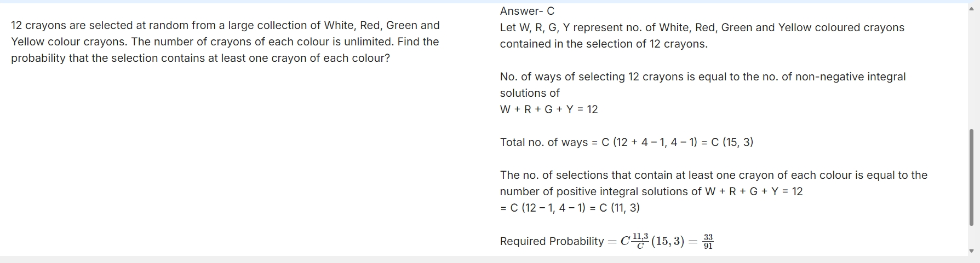
Task: Click the scrollbar track above the thumb
Action: [x=972, y=71]
